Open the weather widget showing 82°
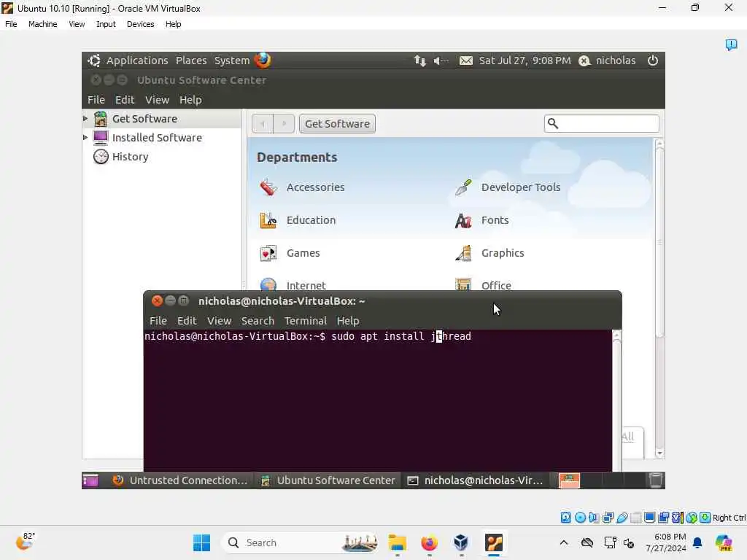 click(25, 542)
